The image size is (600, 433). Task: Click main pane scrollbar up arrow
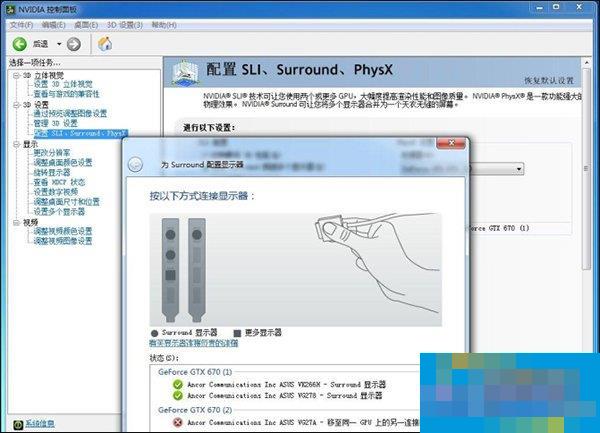587,62
